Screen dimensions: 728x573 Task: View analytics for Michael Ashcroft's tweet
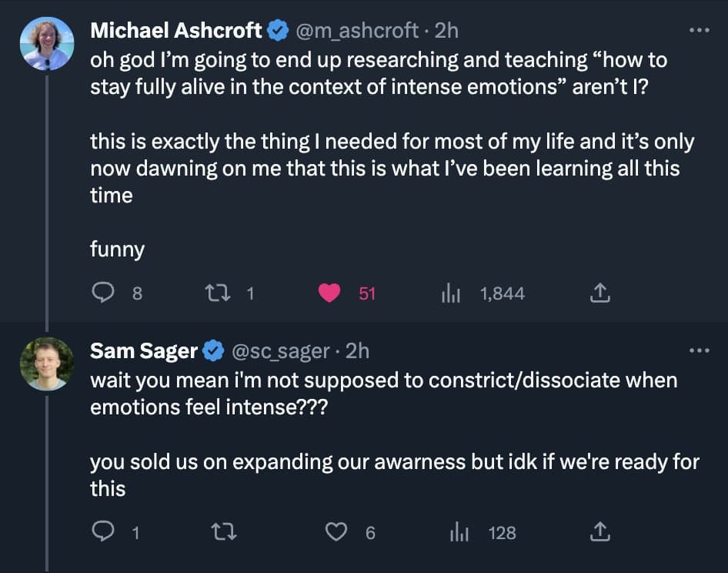450,293
